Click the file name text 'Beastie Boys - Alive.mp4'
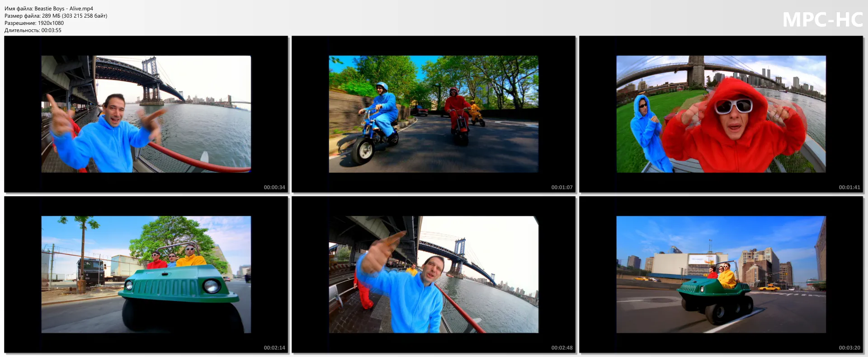This screenshot has height=357, width=868. click(x=64, y=9)
